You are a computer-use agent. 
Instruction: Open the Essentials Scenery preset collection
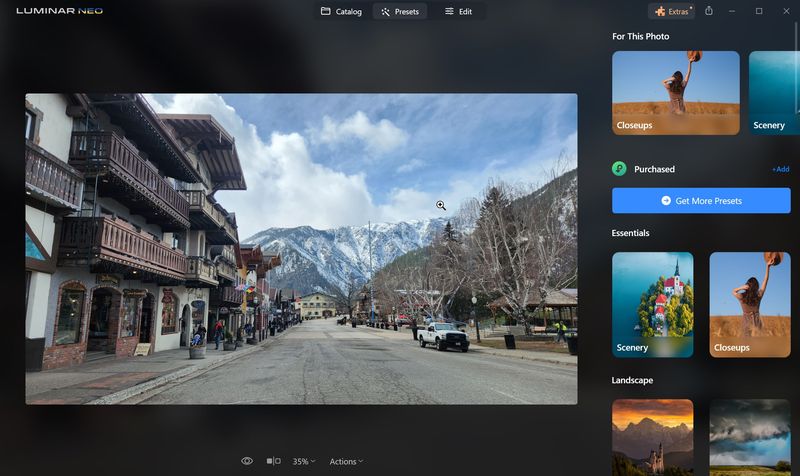click(x=653, y=305)
